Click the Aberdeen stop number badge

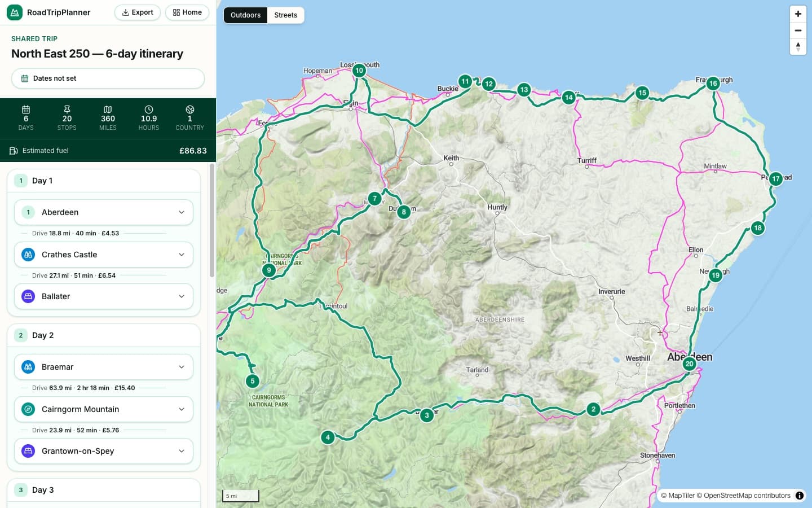tap(28, 212)
